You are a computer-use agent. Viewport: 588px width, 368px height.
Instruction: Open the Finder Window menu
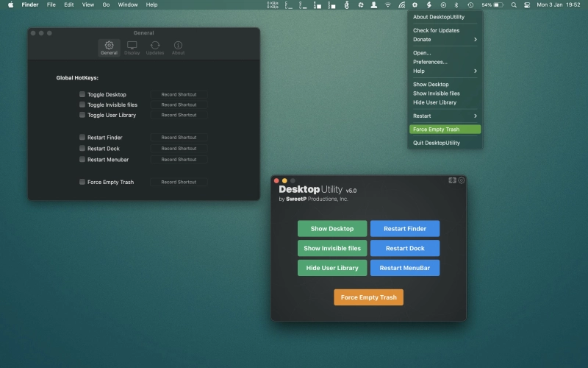[128, 5]
